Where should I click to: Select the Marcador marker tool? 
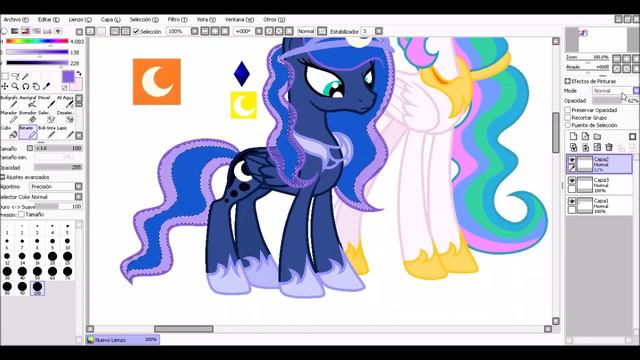click(10, 116)
